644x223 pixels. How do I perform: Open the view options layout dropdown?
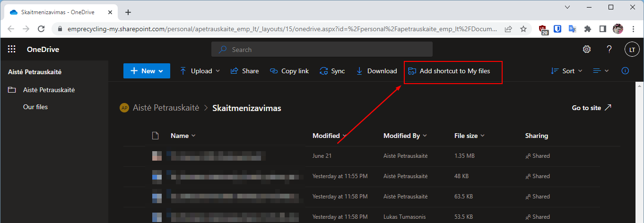coord(601,71)
